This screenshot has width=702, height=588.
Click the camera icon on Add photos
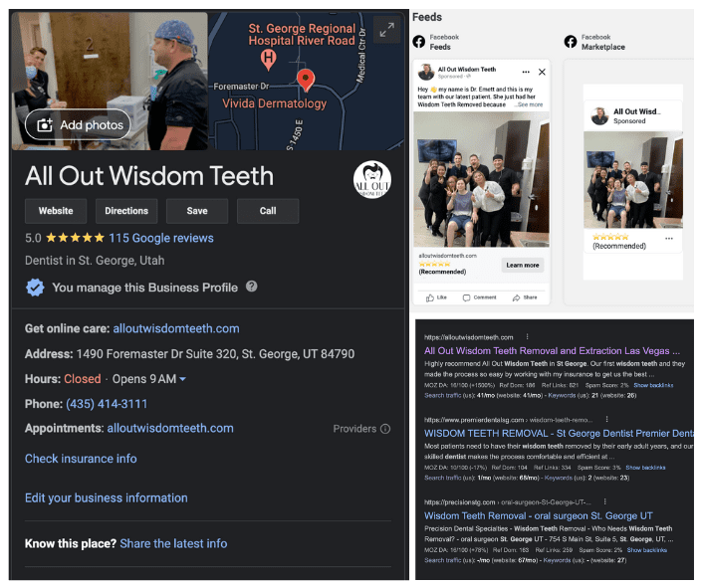[x=45, y=124]
